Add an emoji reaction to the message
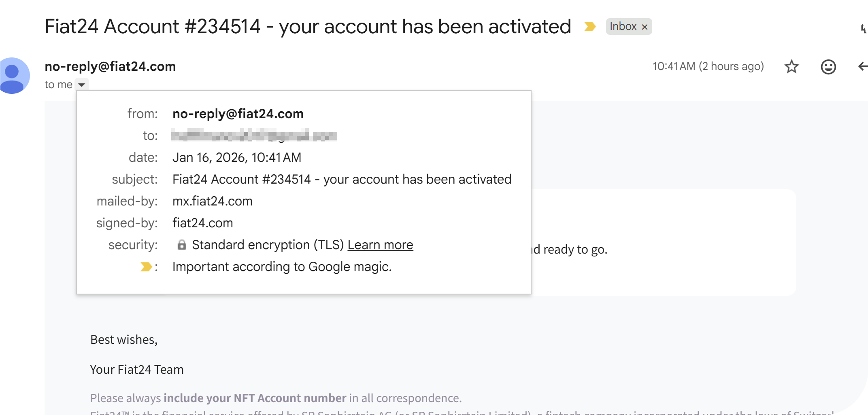 [x=828, y=67]
